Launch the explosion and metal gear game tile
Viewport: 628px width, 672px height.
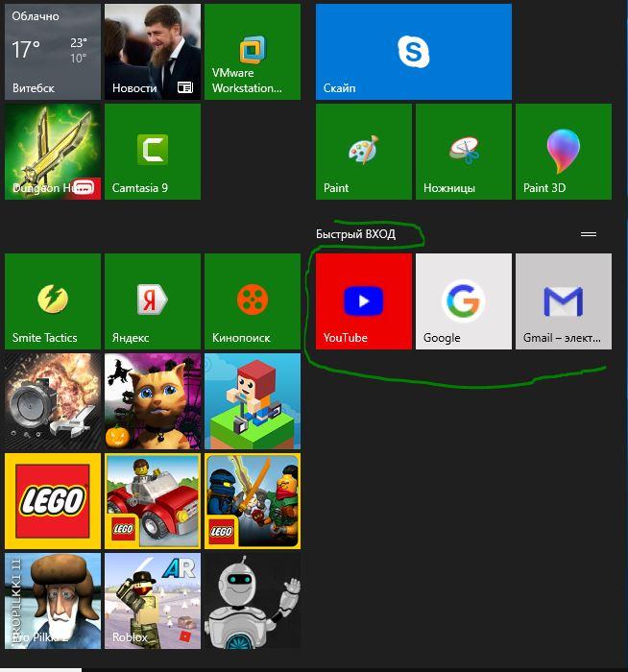point(53,401)
